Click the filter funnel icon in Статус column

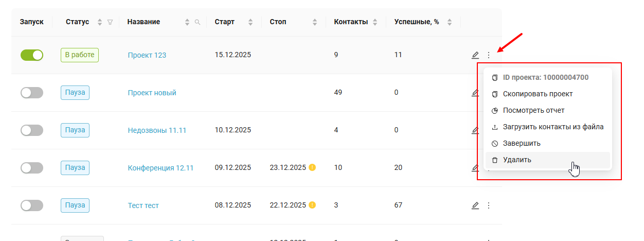pyautogui.click(x=110, y=22)
